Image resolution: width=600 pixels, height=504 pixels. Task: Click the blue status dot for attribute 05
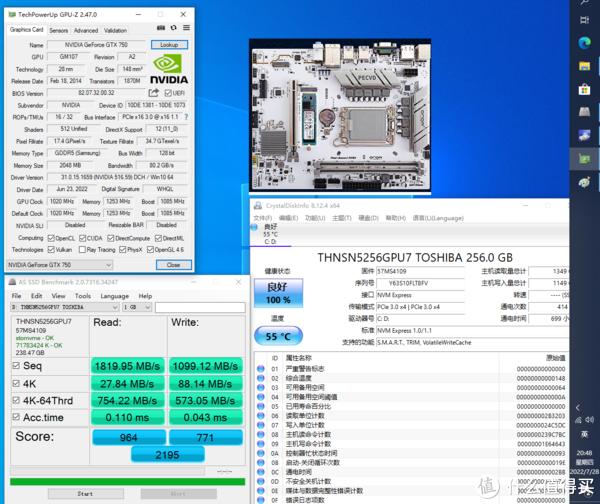point(261,406)
